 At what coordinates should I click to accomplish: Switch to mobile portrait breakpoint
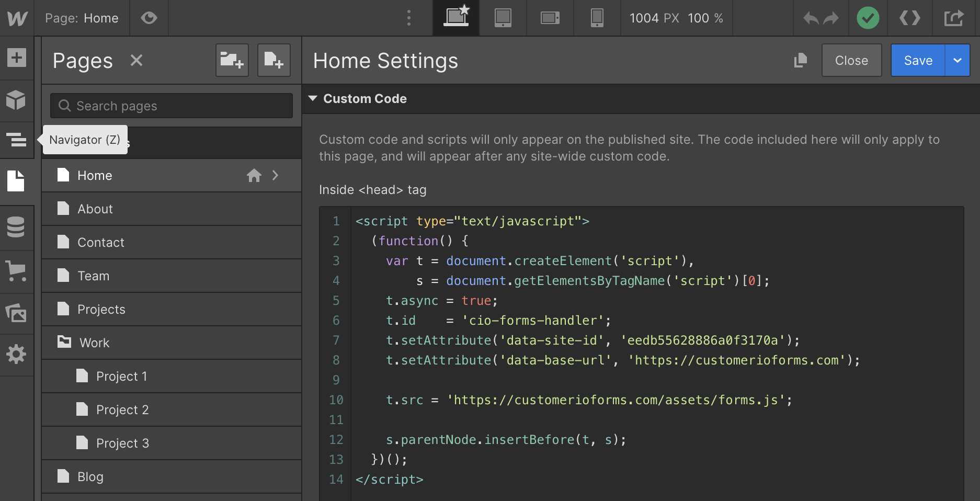[597, 18]
